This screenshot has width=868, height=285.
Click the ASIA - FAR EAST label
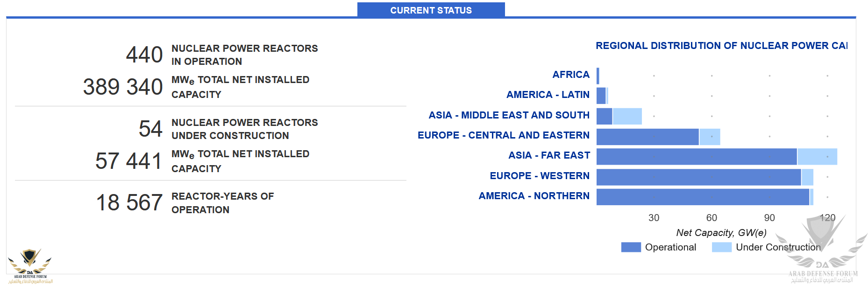[548, 155]
